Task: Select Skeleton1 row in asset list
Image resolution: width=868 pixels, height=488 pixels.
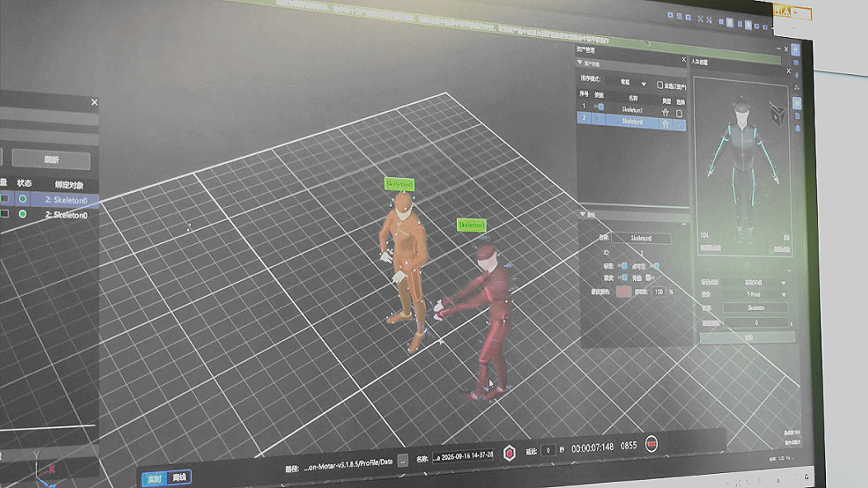Action: (x=632, y=110)
